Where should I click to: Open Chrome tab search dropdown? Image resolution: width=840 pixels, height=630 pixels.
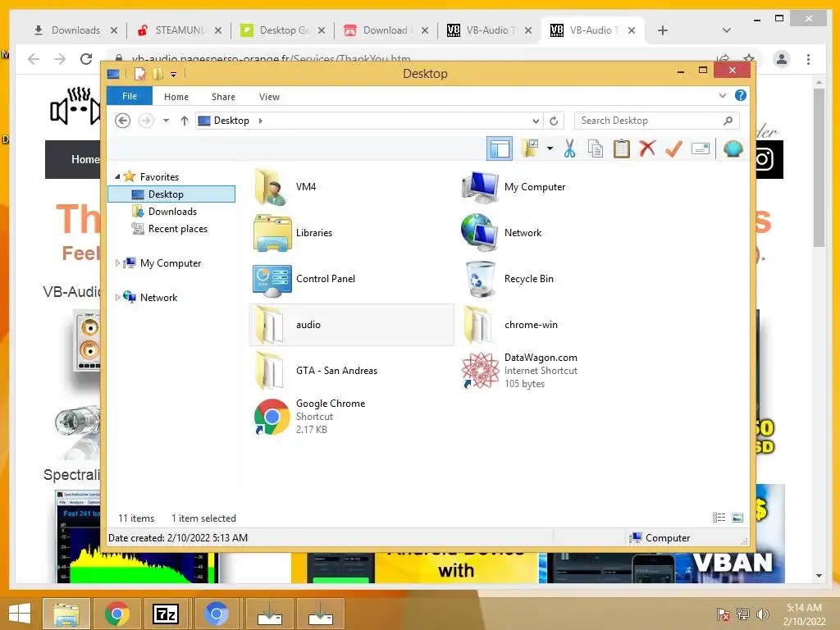(x=727, y=30)
